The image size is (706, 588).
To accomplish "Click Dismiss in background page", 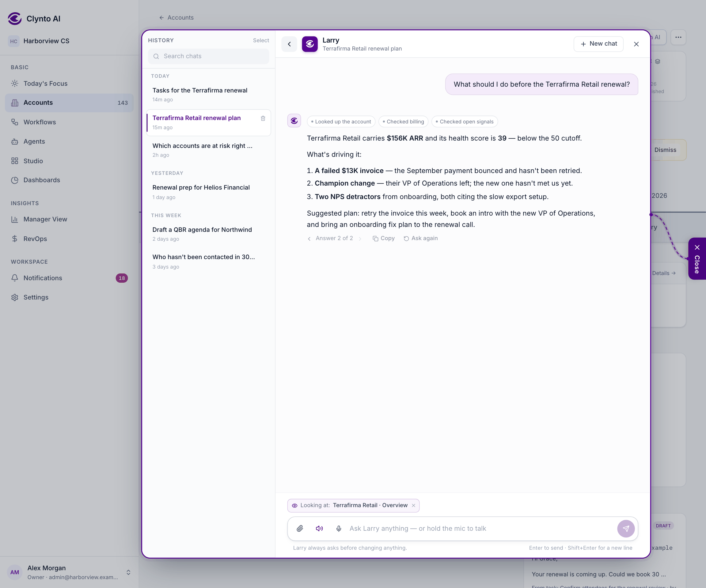I will (x=665, y=150).
